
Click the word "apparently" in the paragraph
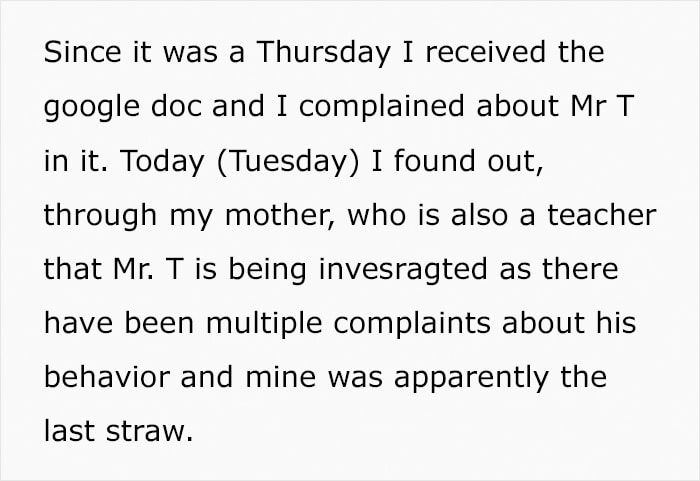pos(471,379)
